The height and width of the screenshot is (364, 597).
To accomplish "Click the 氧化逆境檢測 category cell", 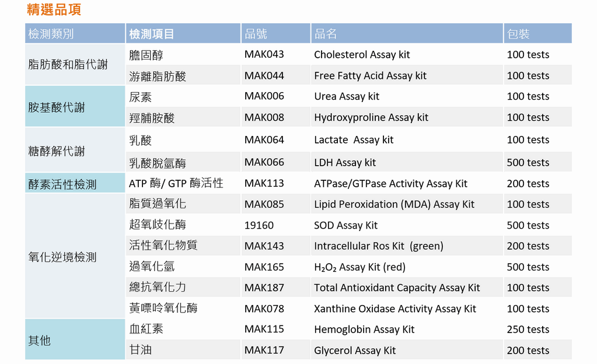I will (62, 257).
